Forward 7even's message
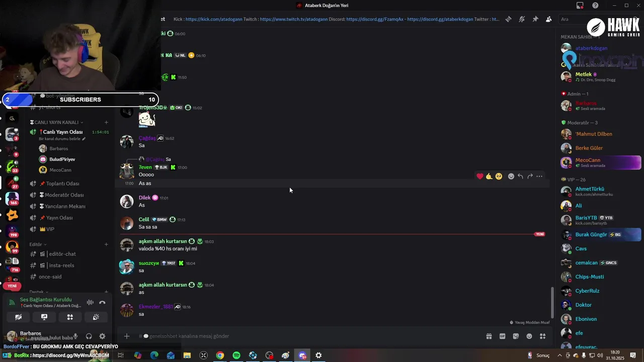This screenshot has height=362, width=644. [x=530, y=176]
